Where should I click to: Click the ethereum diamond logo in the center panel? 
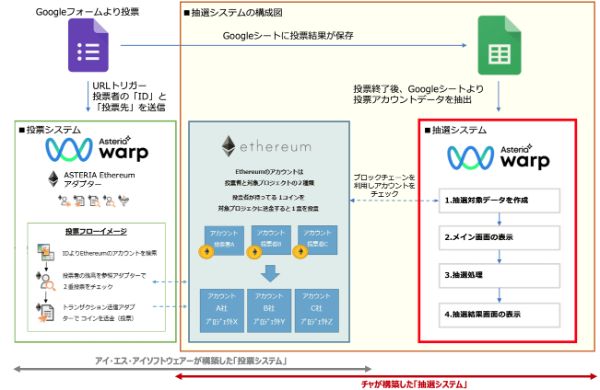tap(228, 146)
